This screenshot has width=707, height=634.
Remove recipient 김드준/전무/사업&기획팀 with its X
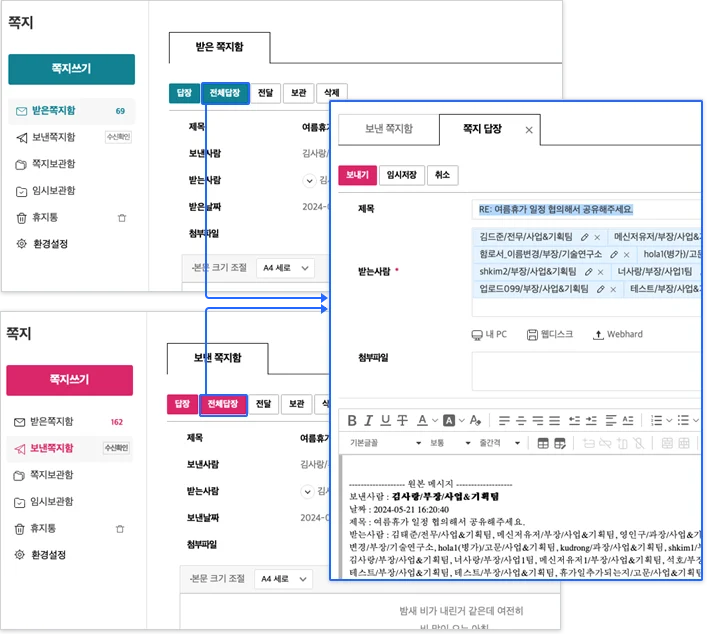pyautogui.click(x=597, y=237)
